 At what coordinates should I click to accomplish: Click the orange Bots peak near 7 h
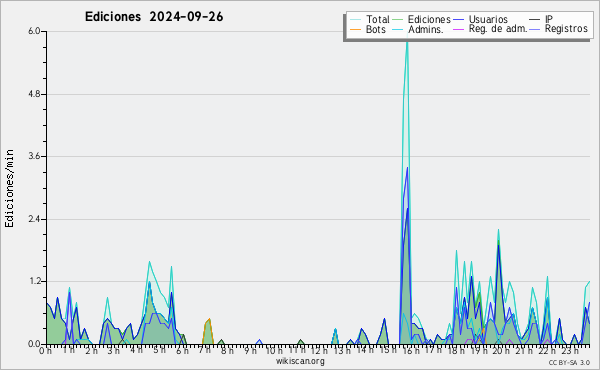pos(209,320)
